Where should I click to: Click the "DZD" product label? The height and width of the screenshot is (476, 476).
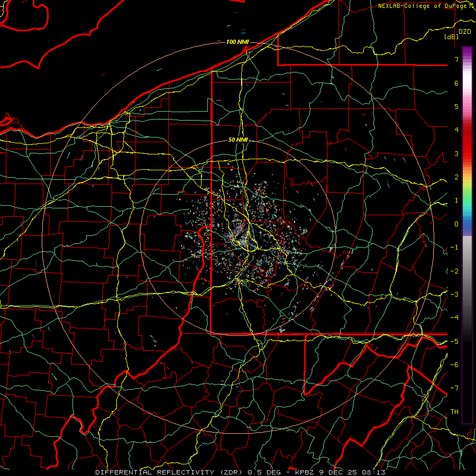pos(465,32)
